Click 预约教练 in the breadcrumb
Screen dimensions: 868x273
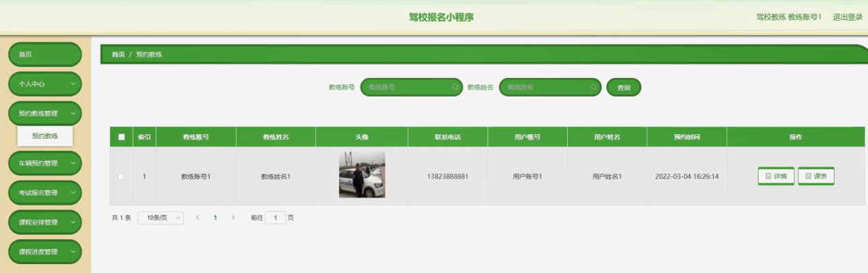pos(148,54)
